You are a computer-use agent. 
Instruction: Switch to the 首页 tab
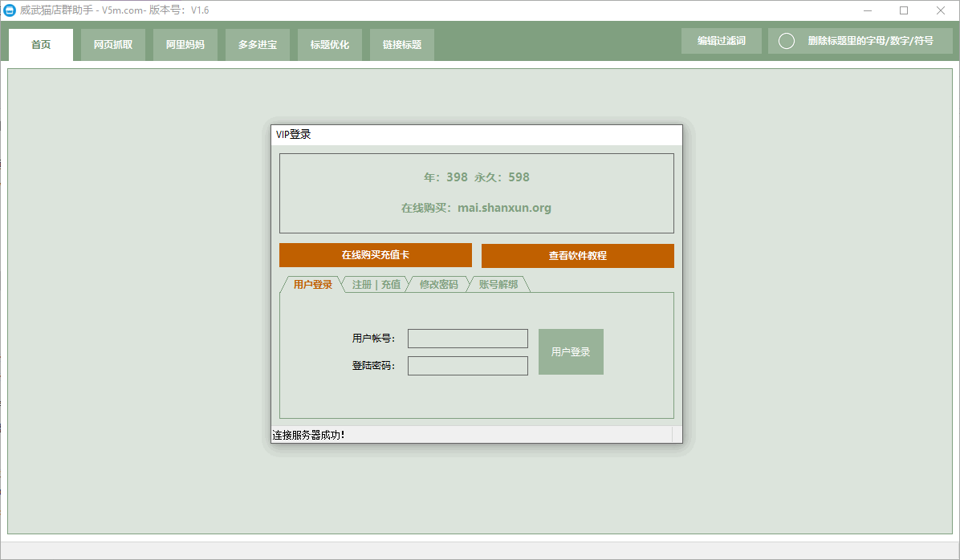[x=41, y=45]
